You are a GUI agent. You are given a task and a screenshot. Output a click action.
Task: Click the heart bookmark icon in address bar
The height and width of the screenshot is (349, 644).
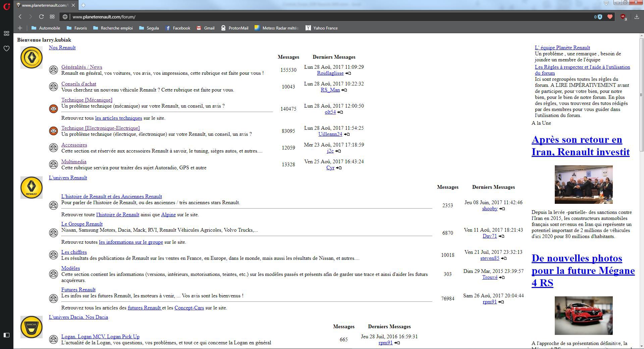click(610, 17)
